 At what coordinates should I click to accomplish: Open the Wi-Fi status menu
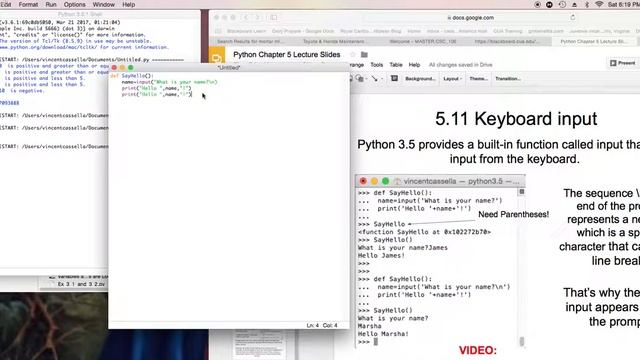(x=599, y=4)
